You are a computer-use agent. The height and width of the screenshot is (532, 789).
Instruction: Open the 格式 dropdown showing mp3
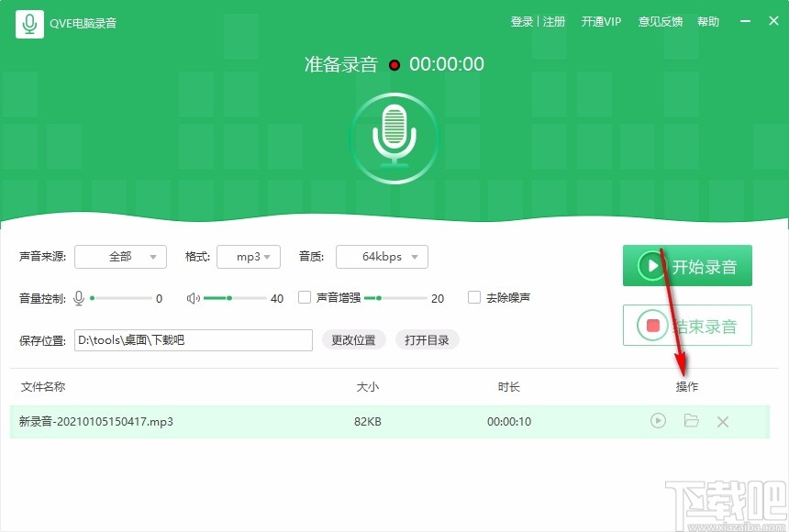249,257
